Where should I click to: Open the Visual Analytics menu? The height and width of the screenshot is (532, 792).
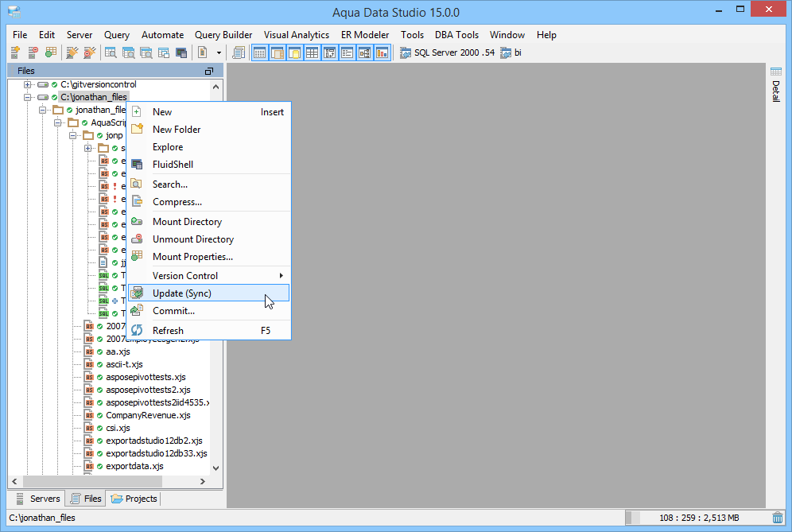click(x=297, y=35)
